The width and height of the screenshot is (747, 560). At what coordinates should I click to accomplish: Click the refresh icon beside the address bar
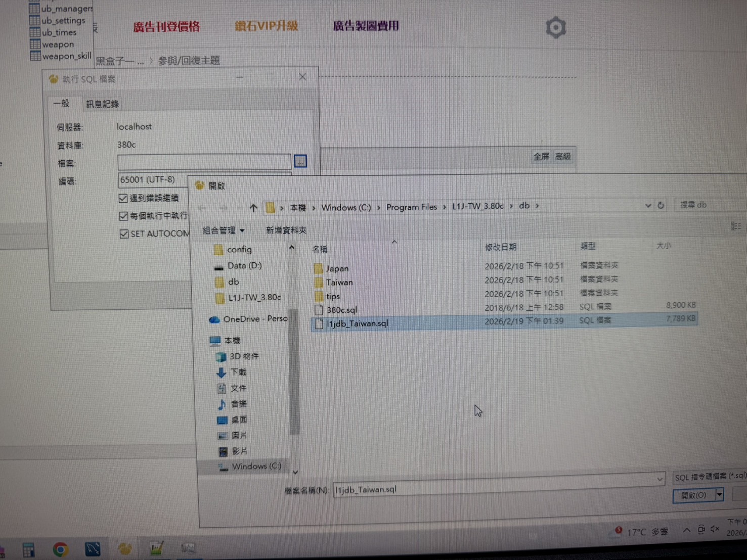[x=661, y=205]
